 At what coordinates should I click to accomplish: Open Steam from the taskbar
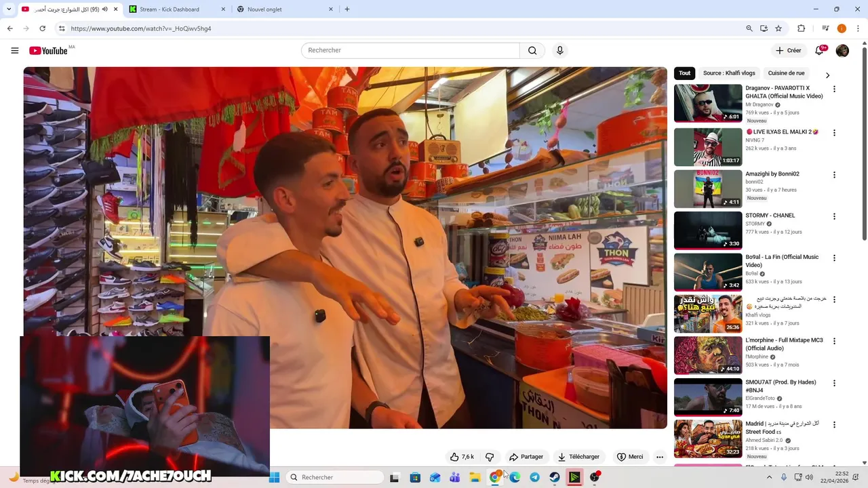click(x=554, y=477)
